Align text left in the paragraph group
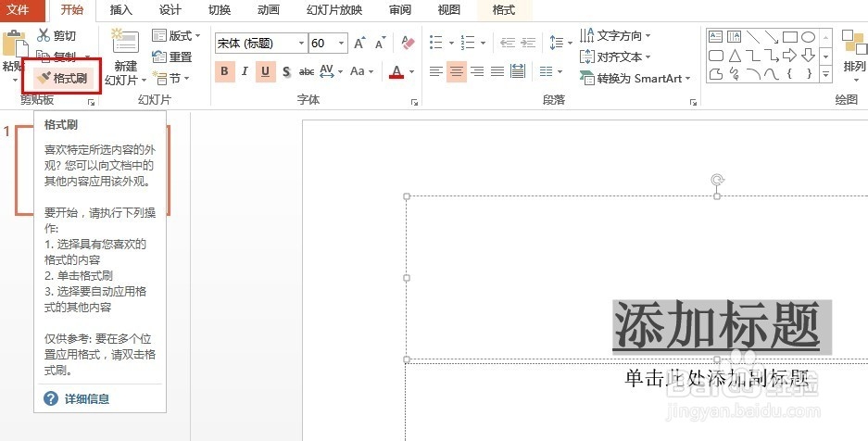 [436, 71]
